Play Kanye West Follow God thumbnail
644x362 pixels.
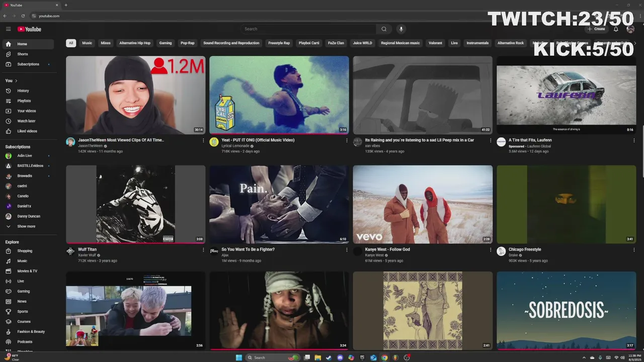pyautogui.click(x=423, y=205)
